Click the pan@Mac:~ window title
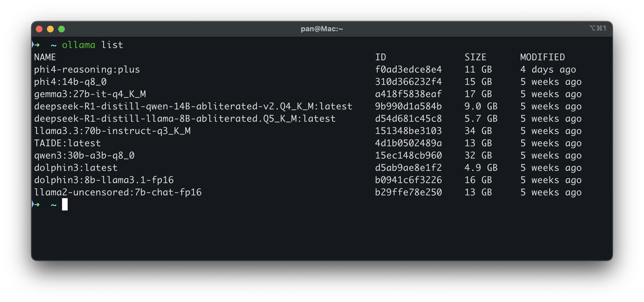This screenshot has width=644, height=302. pos(322,29)
